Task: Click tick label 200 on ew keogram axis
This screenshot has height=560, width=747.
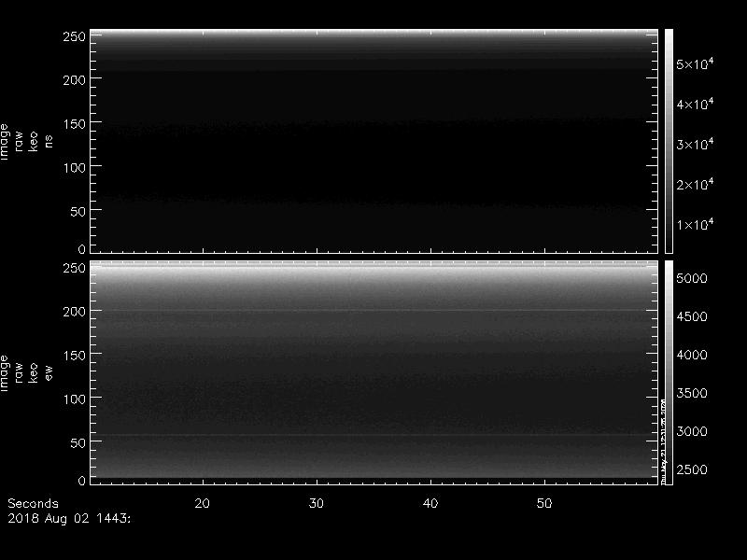Action: coord(75,312)
